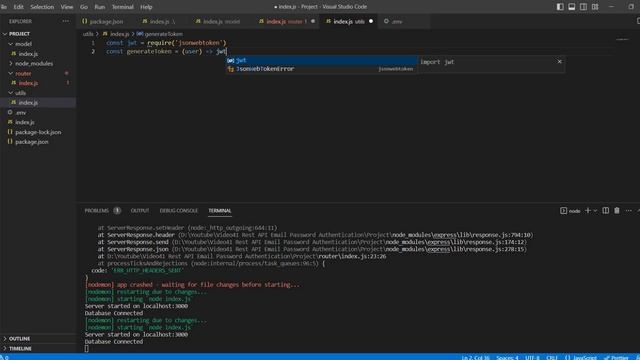This screenshot has height=360, width=640.
Task: Click unsaved dot on index.js utils tab
Action: pyautogui.click(x=371, y=21)
